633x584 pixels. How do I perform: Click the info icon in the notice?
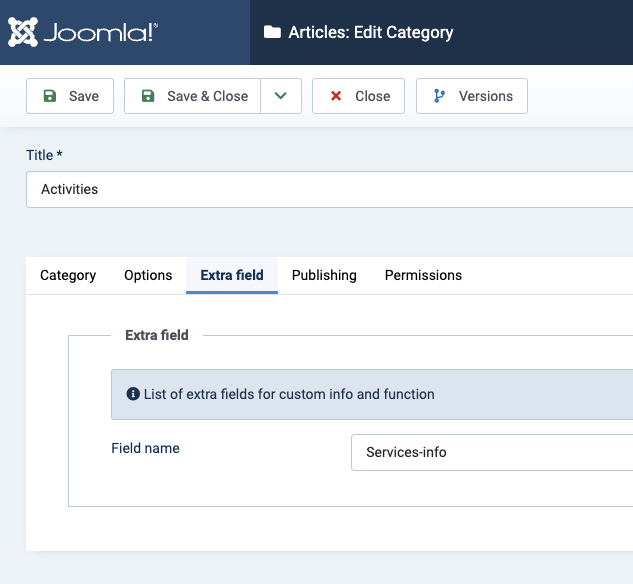pyautogui.click(x=133, y=394)
